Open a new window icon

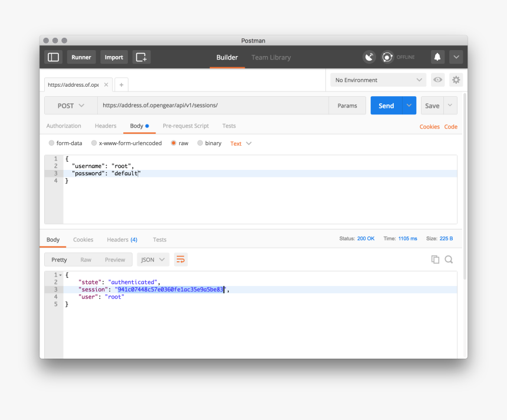pos(141,57)
